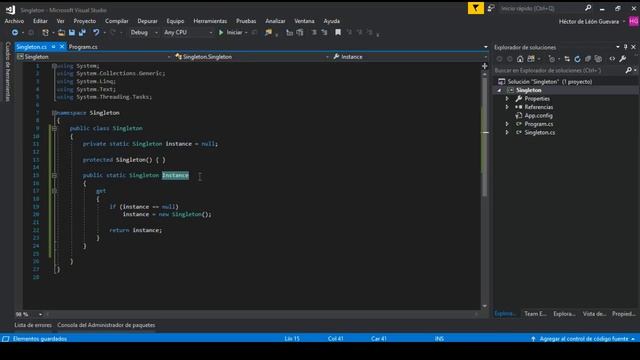The image size is (640, 360).
Task: Switch to the Program.cs tab
Action: 83,47
